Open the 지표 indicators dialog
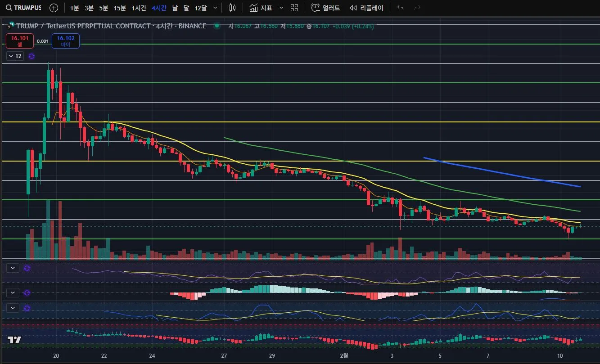600x364 pixels. click(x=261, y=8)
